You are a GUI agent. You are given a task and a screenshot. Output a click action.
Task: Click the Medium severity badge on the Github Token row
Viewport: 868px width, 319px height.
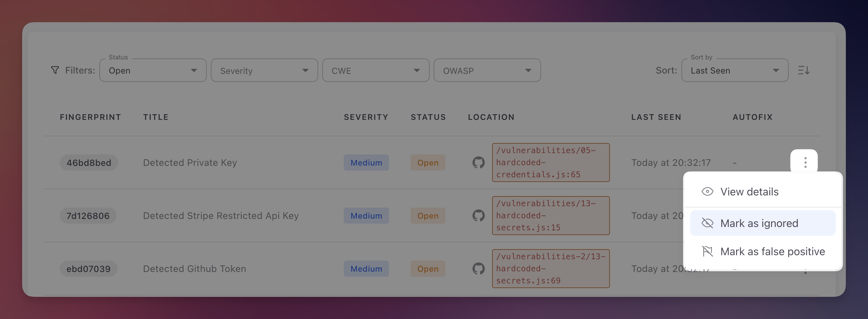pyautogui.click(x=366, y=268)
